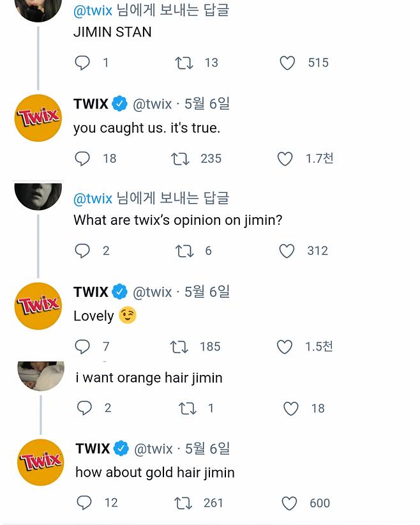Viewport: 420px width, 525px height.
Task: Click the heart icon showing 515 likes
Action: click(x=287, y=63)
